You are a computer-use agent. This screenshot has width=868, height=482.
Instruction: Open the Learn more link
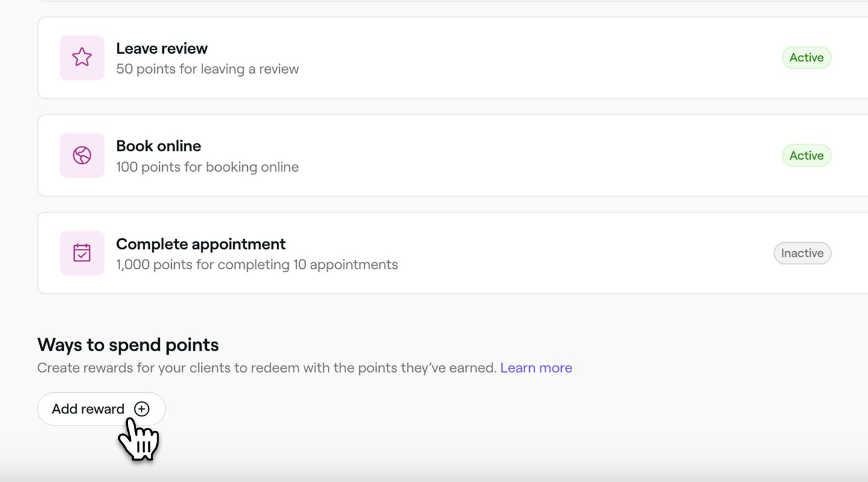(536, 368)
